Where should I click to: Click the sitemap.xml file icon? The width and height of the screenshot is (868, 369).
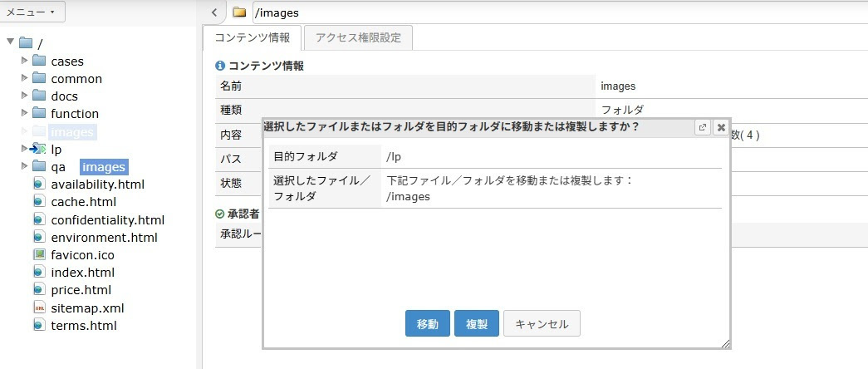point(39,307)
